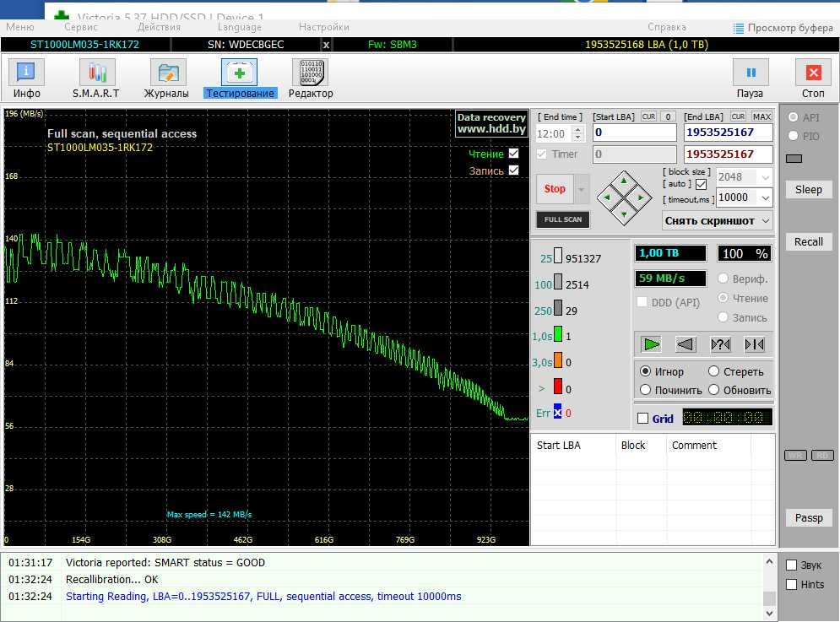Open the Сервис menu
Viewport: 840px width, 622px height.
(81, 27)
